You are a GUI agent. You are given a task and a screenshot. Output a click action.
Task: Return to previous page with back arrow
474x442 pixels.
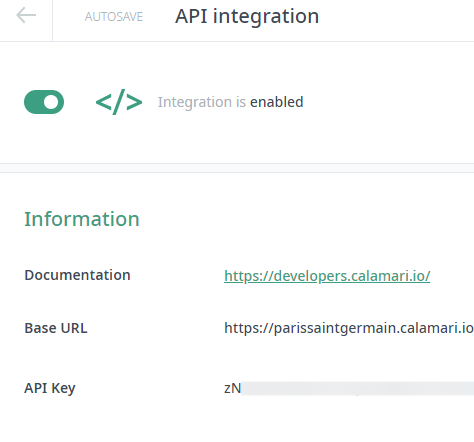click(x=26, y=16)
